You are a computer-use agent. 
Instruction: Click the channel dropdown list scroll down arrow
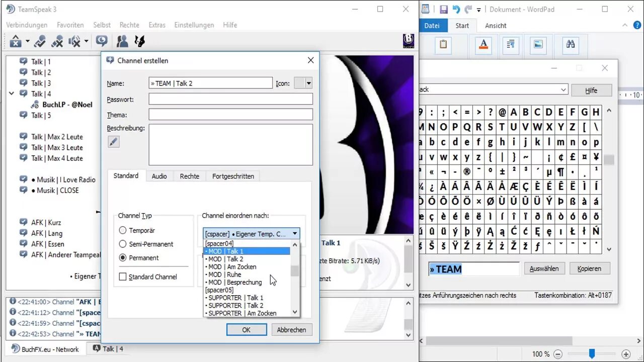click(295, 312)
